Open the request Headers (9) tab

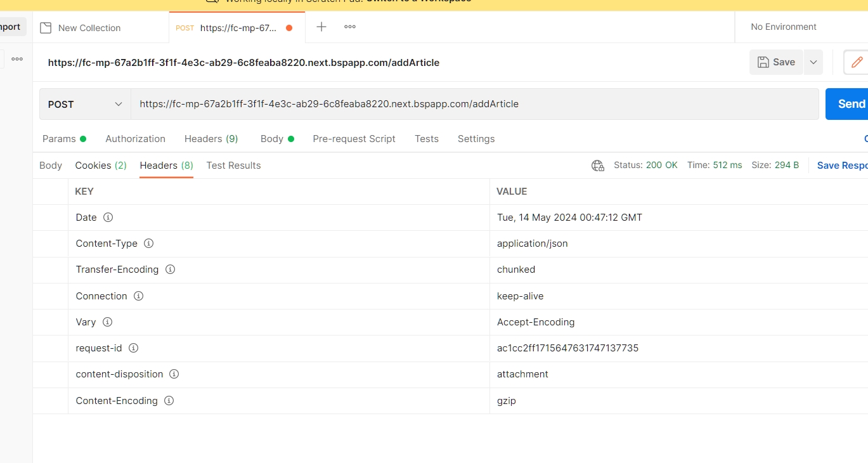[x=211, y=139]
